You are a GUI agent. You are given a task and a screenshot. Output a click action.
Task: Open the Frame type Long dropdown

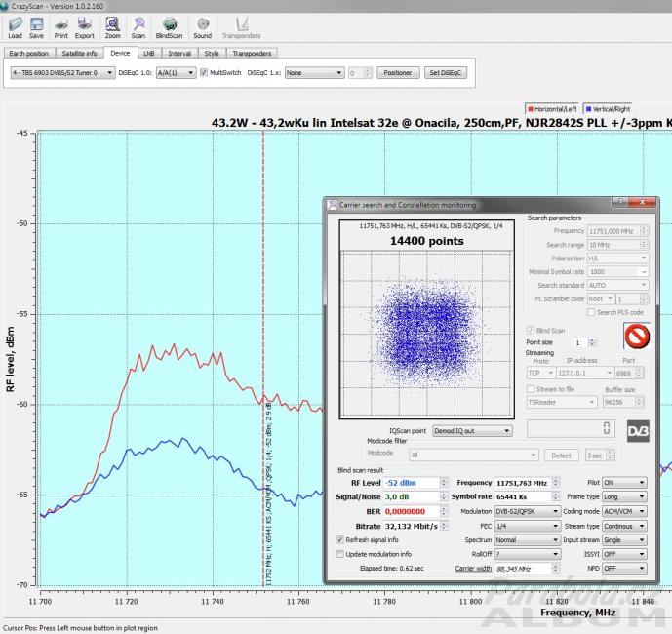[624, 496]
